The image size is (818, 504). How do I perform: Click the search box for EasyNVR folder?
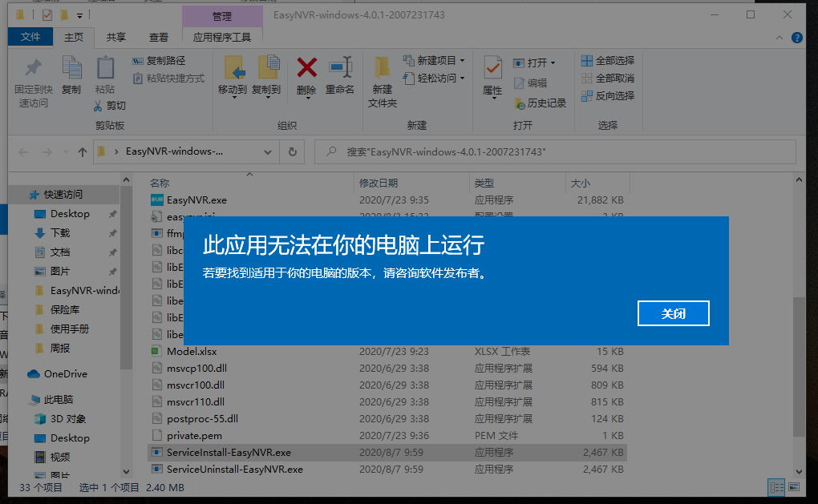(x=555, y=151)
